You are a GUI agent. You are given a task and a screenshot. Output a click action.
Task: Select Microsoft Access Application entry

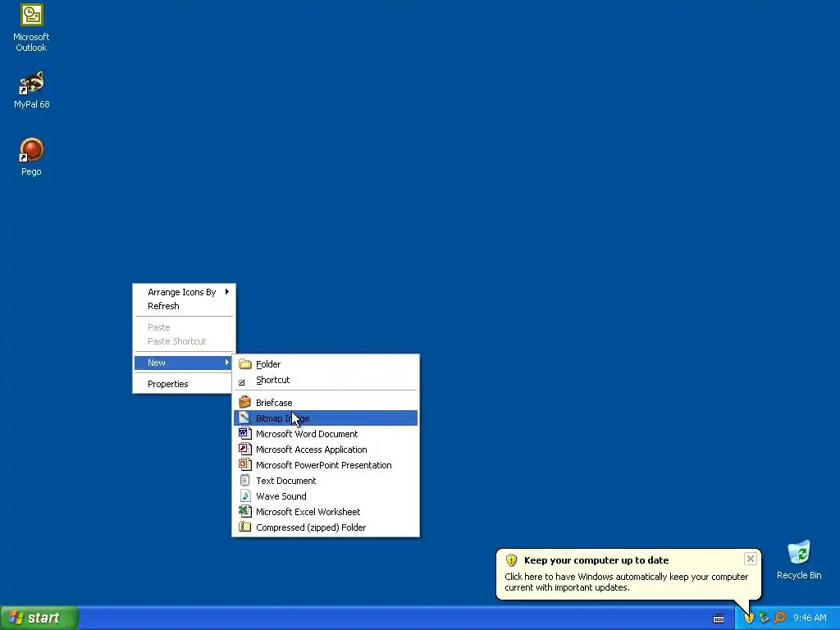point(325,449)
